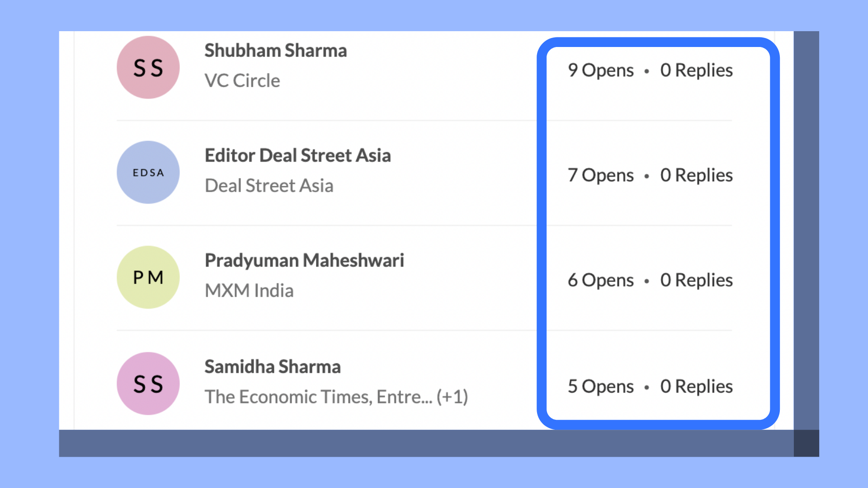Click 0 Replies for Pradyuman Maheshwari
This screenshot has width=868, height=488.
coord(696,280)
